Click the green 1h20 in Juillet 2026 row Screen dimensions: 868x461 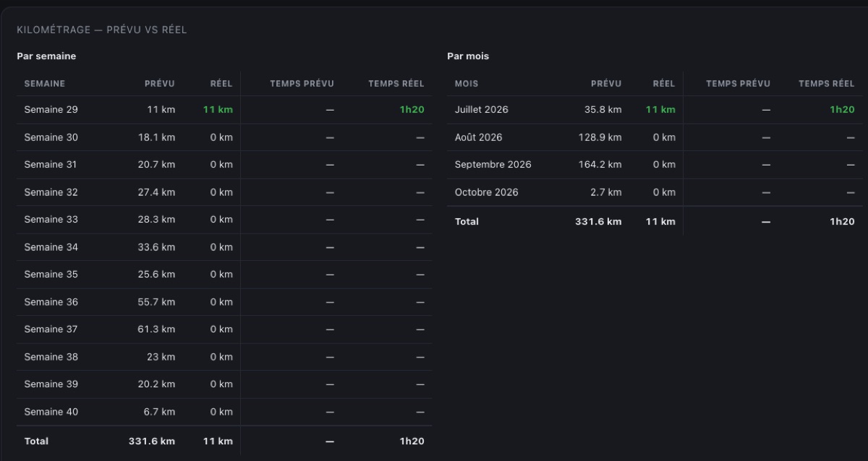[842, 110]
